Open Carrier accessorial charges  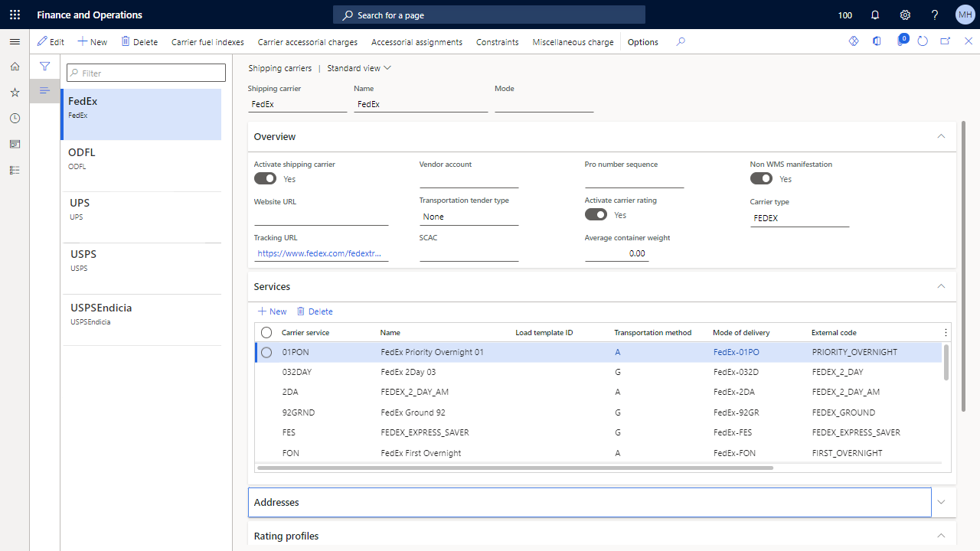(x=308, y=42)
